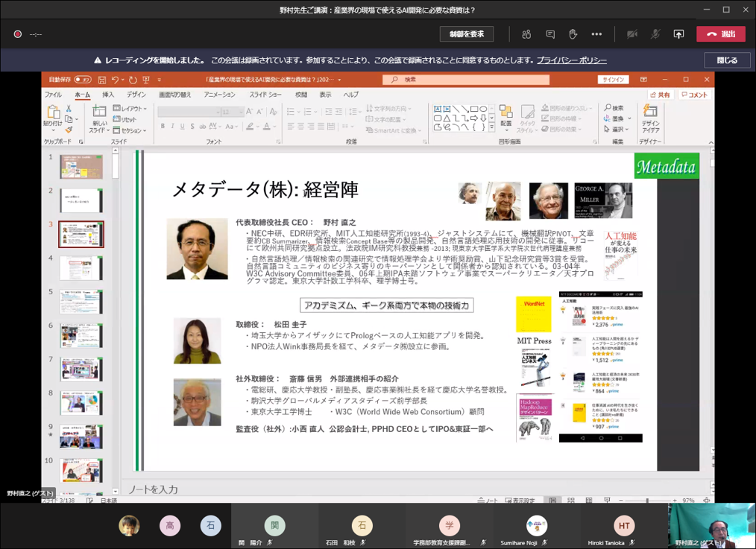Expand the セクション section dropdown

click(x=130, y=130)
